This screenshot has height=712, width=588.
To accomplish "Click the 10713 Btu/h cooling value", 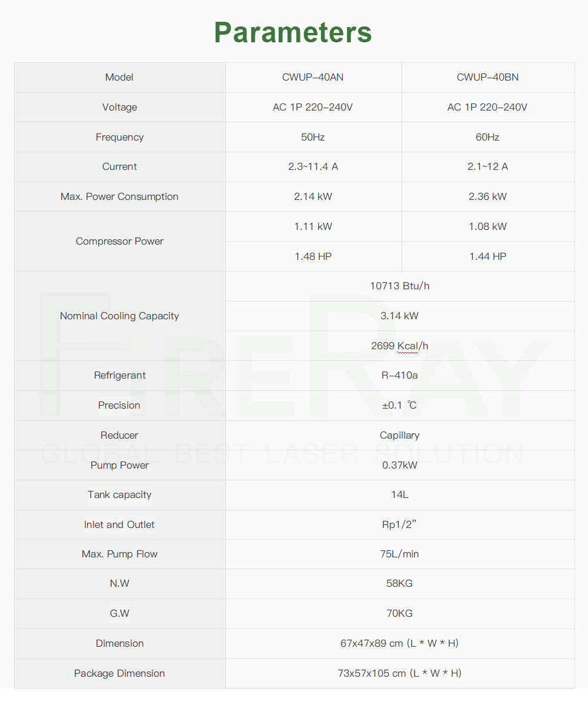I will click(400, 286).
